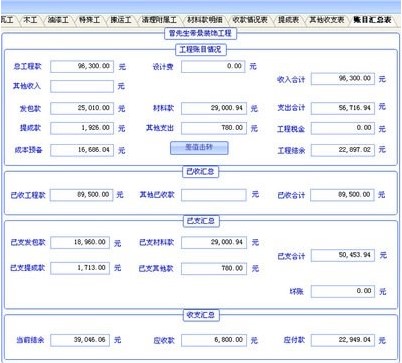The image size is (402, 363).
Task: Open the 提成表 tab
Action: point(288,20)
